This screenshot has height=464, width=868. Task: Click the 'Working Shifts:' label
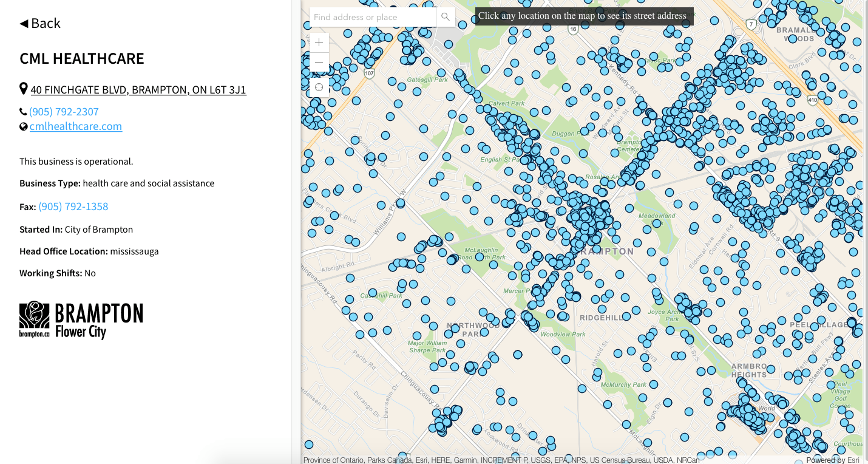click(x=50, y=273)
